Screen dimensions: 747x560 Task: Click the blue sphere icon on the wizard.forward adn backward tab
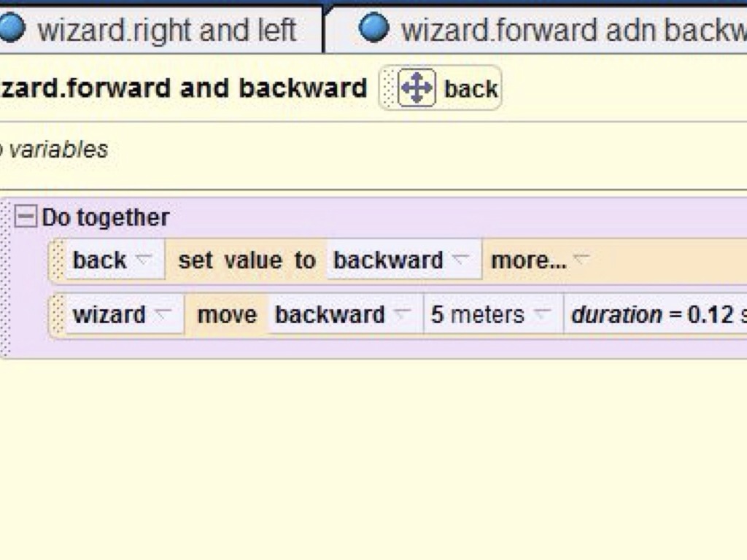[374, 29]
